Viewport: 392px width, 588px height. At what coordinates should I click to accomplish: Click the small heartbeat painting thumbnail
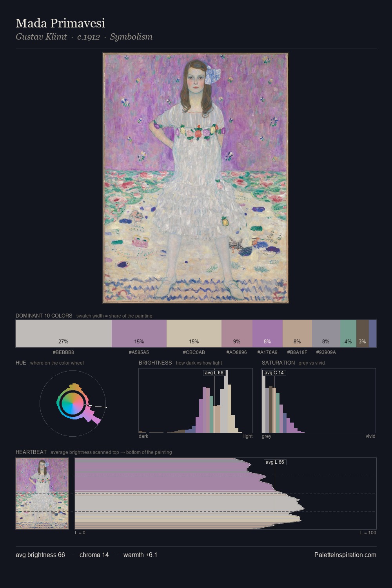click(42, 494)
